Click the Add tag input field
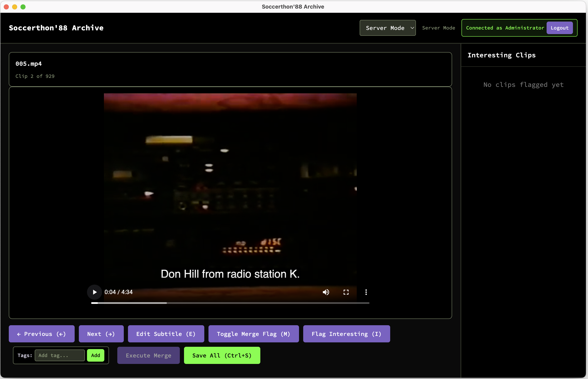This screenshot has height=379, width=588. pyautogui.click(x=60, y=355)
